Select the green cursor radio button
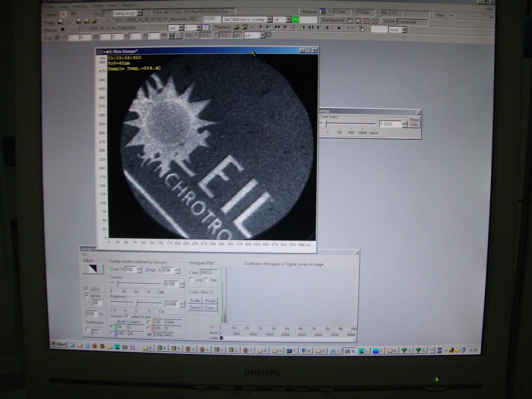 coord(111,326)
